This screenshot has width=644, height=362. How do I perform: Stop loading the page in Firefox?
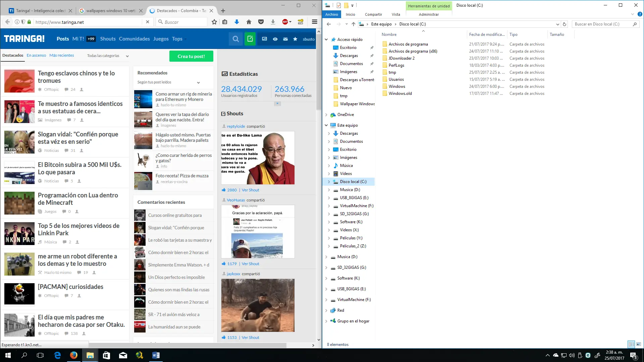(148, 22)
